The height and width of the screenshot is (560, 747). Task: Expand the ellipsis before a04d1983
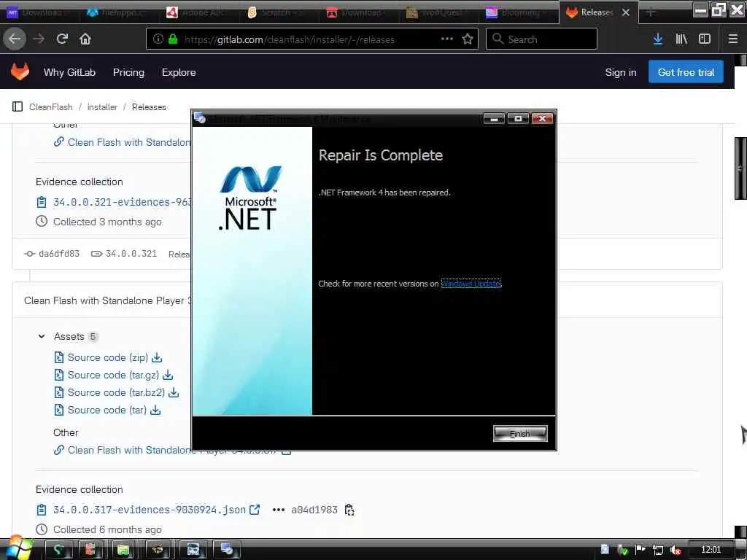[x=278, y=510]
